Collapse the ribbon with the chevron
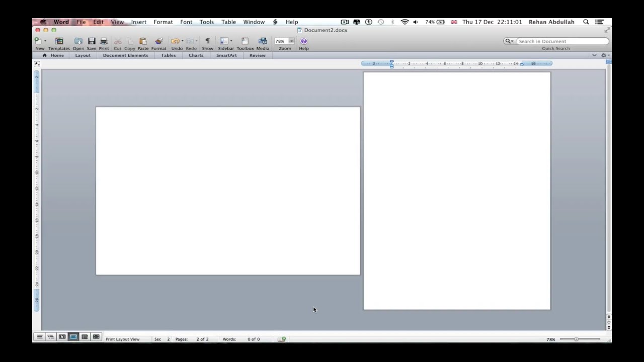Screen dimensions: 644x362 click(x=594, y=55)
